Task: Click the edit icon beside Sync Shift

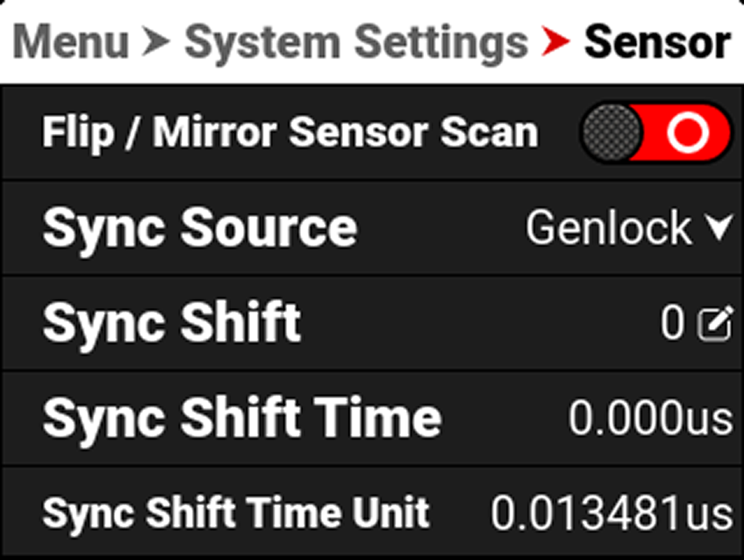Action: [x=715, y=324]
